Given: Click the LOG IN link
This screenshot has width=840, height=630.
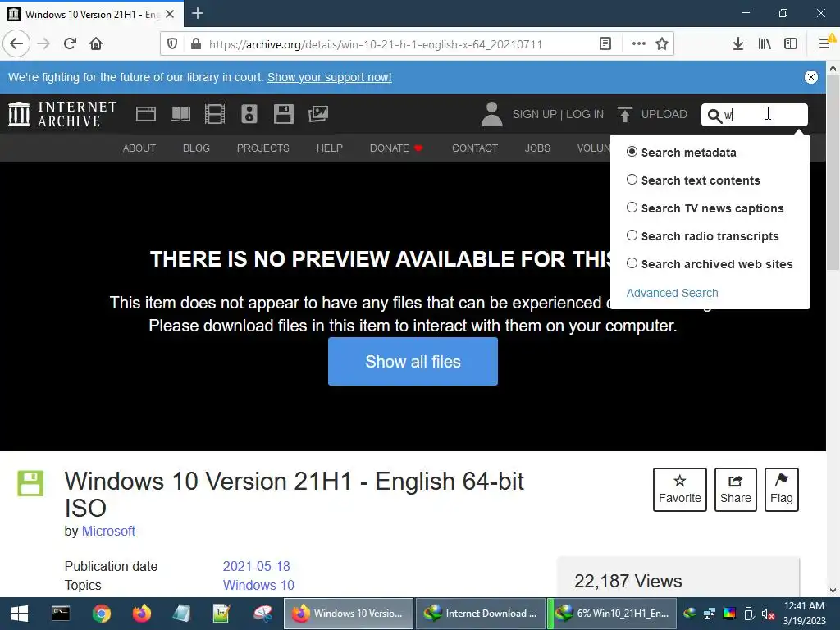Looking at the screenshot, I should click(x=585, y=114).
